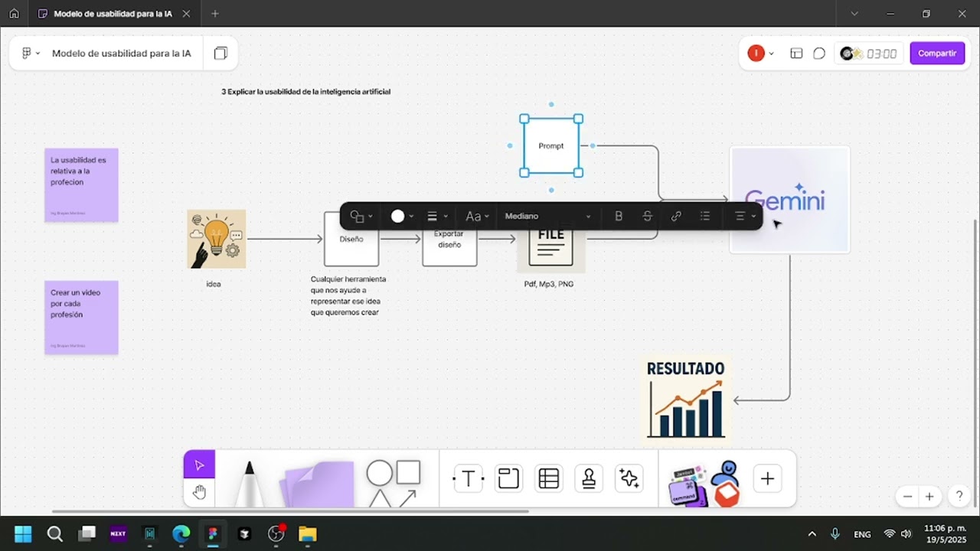Add a link to the text
The image size is (980, 551).
[676, 217]
